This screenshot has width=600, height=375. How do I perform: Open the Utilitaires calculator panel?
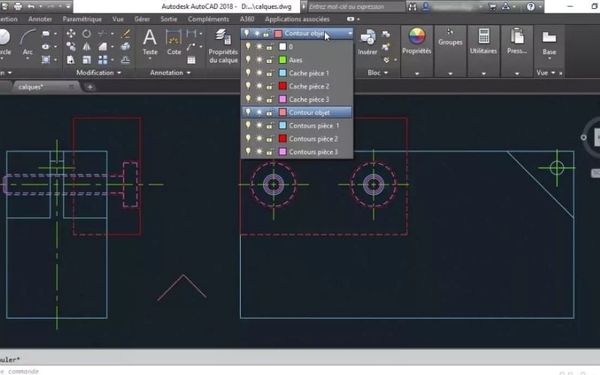(483, 41)
